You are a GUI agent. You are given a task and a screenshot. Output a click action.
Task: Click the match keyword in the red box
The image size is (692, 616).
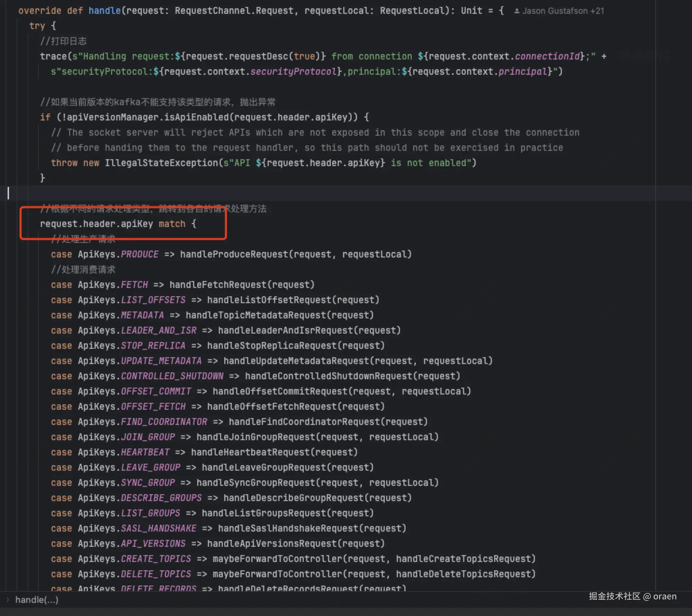pos(172,224)
